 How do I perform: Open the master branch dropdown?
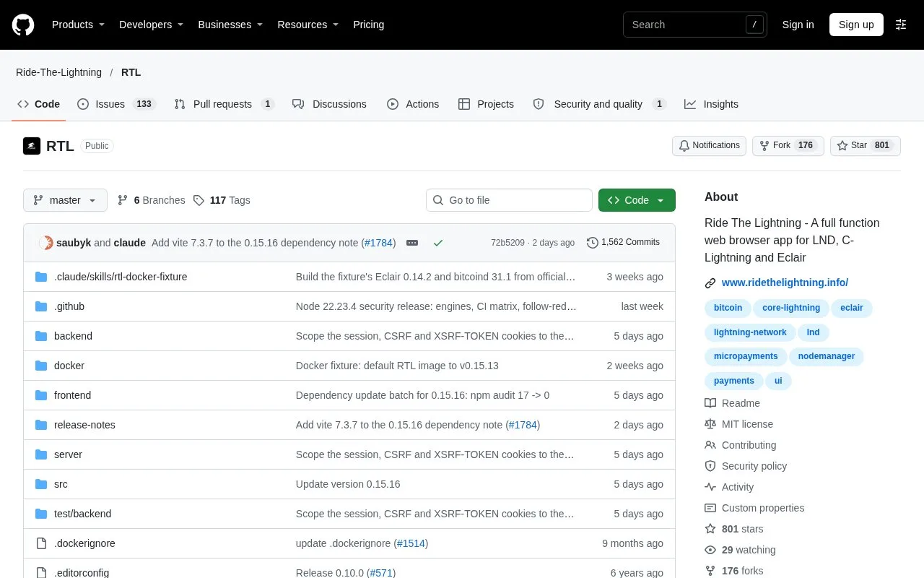tap(65, 200)
